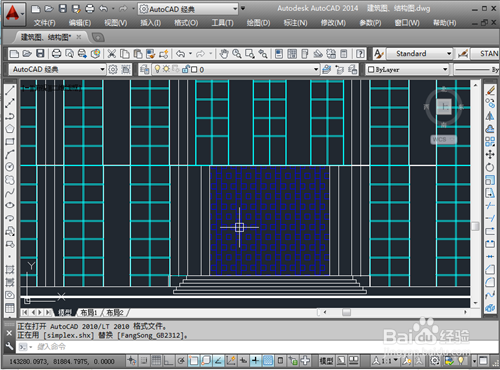Select the Scale tool
Viewport: 500px width, 370px height.
coord(490,180)
